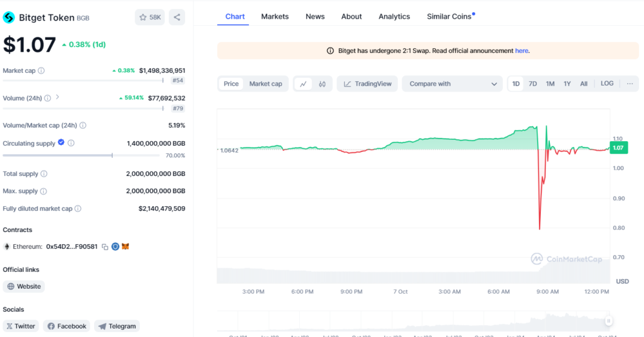The image size is (644, 337).
Task: Click the 5.19% volume ratio value
Action: click(177, 125)
